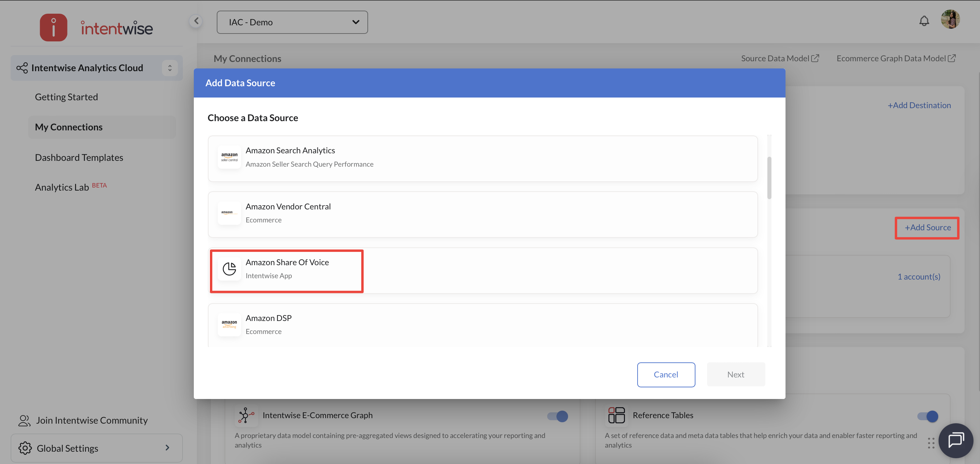Open the IAC - Demo account dropdown

point(292,22)
